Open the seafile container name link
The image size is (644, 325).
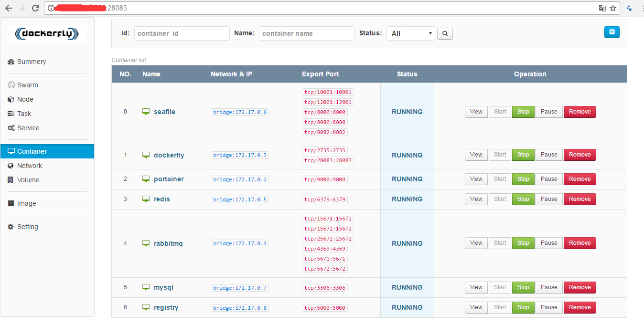(164, 112)
